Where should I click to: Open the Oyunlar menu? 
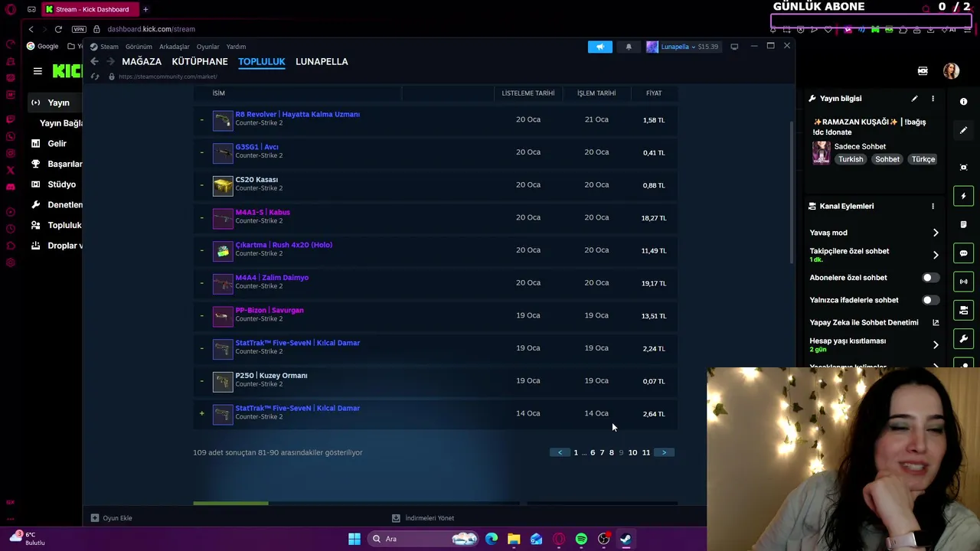(207, 47)
